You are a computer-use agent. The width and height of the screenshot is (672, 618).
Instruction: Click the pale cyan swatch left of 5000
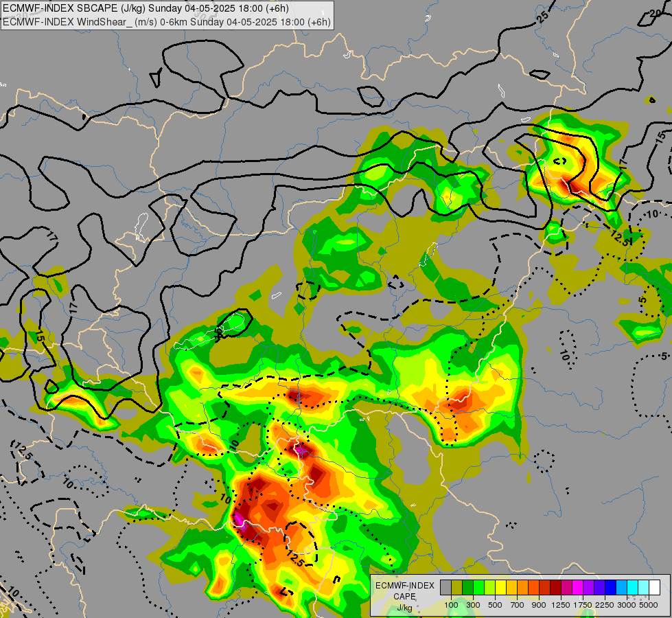pyautogui.click(x=643, y=587)
